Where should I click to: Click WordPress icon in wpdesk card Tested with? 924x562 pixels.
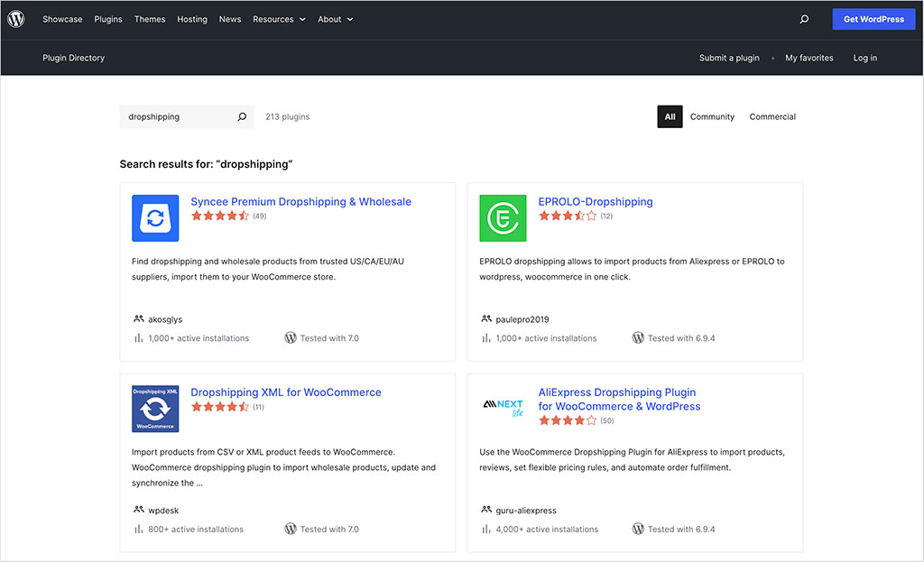(x=291, y=529)
